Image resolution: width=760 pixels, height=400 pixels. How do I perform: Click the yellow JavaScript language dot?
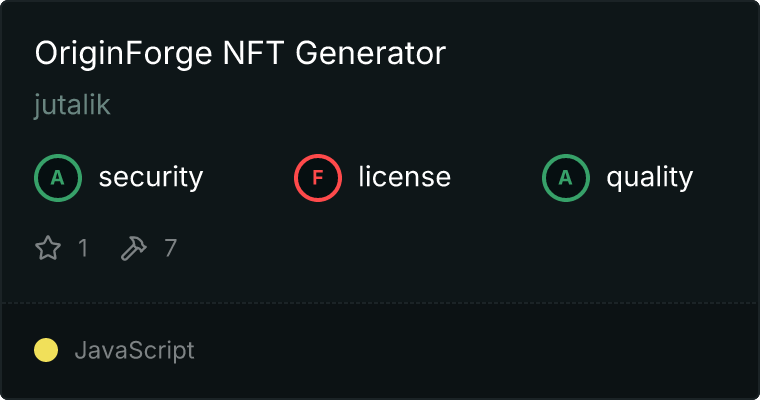(46, 350)
